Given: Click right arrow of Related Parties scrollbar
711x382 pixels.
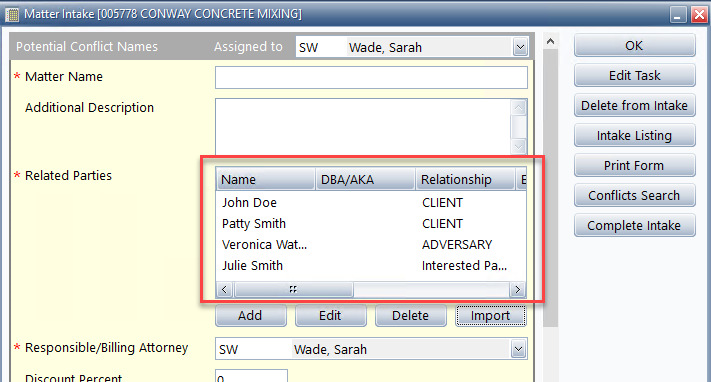Looking at the screenshot, I should pos(517,289).
